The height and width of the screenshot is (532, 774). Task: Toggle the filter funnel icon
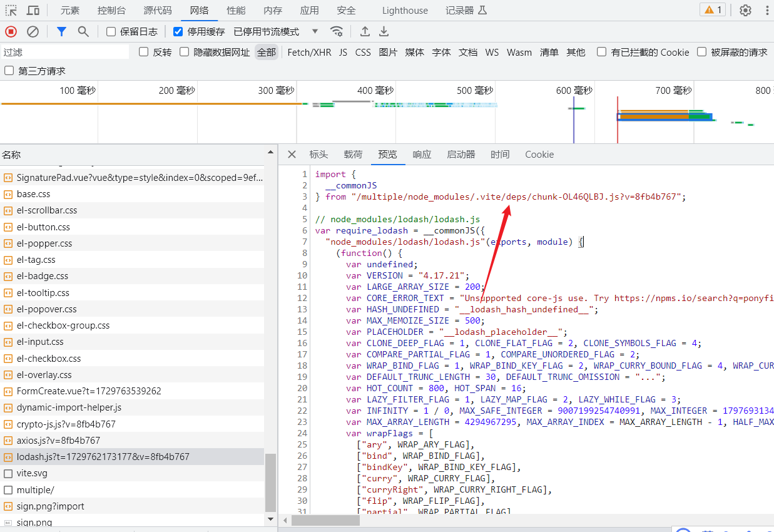(x=61, y=31)
